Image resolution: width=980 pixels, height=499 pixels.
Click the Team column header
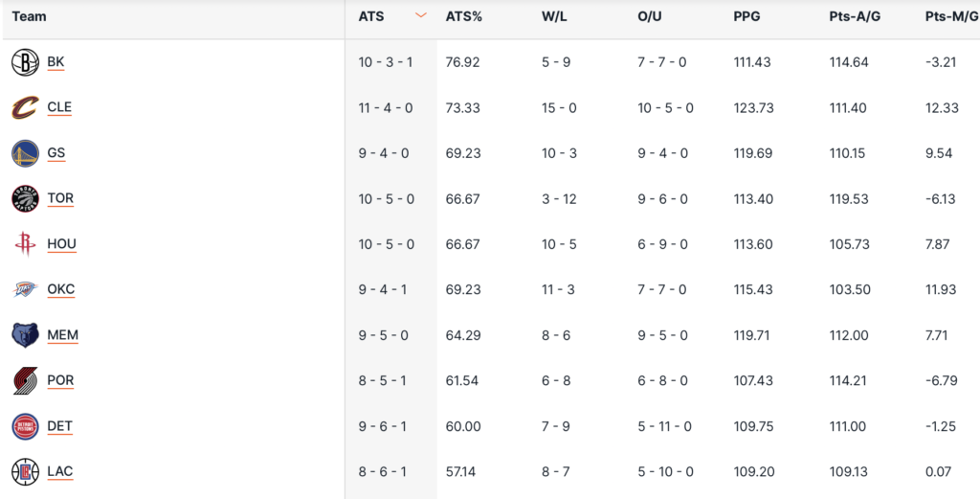tap(29, 16)
